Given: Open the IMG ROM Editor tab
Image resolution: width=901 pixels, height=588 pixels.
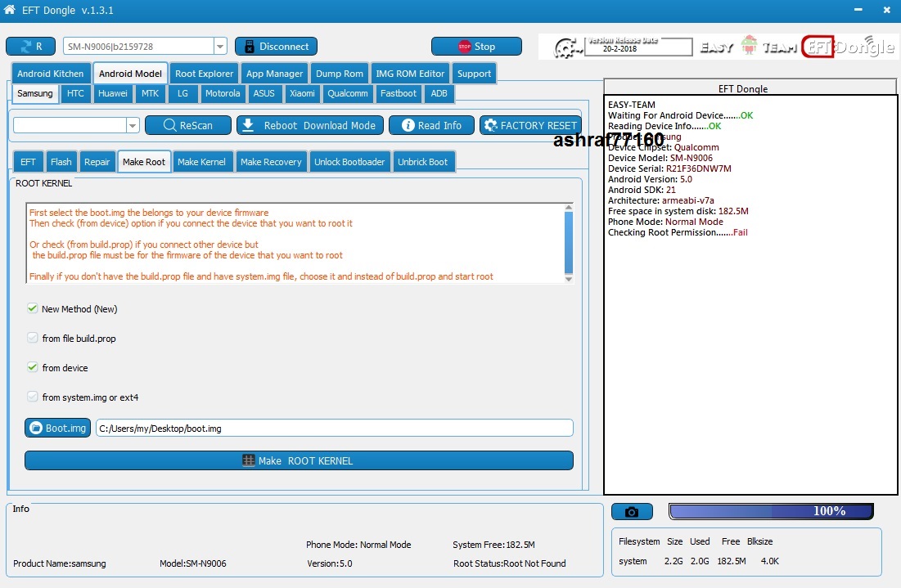Looking at the screenshot, I should 410,74.
